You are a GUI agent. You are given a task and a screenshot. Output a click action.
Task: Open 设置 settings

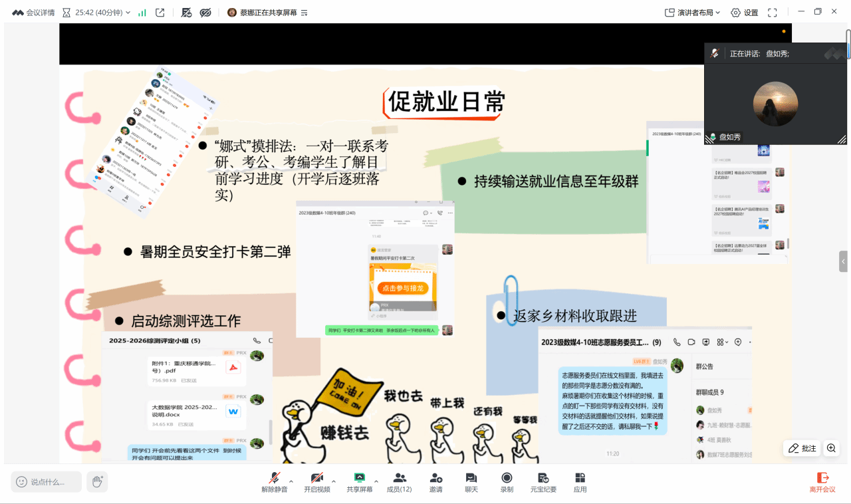coord(745,13)
